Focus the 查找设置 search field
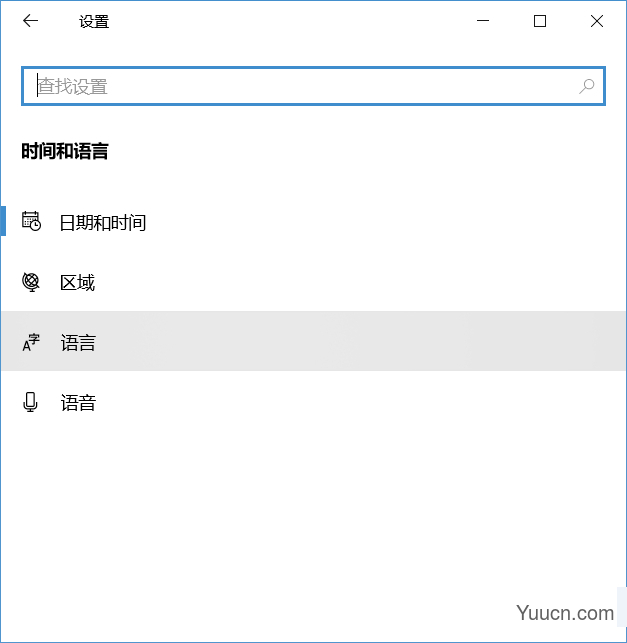 (x=300, y=87)
